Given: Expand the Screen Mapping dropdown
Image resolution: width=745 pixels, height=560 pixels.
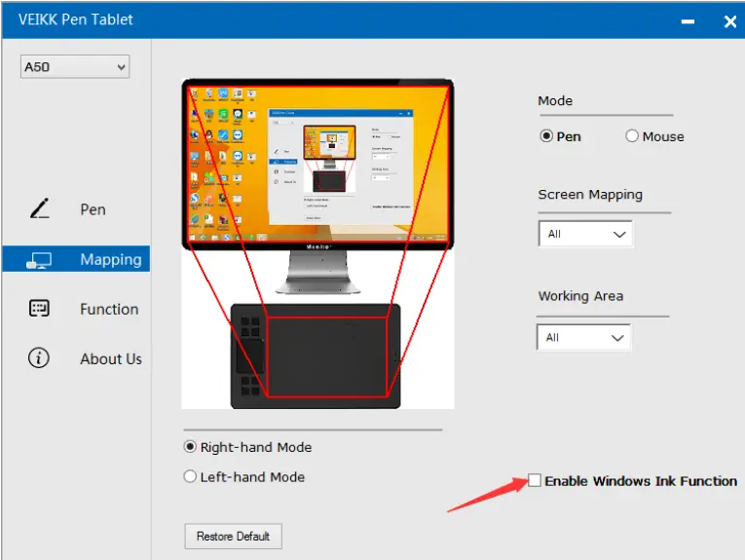Looking at the screenshot, I should pyautogui.click(x=585, y=234).
